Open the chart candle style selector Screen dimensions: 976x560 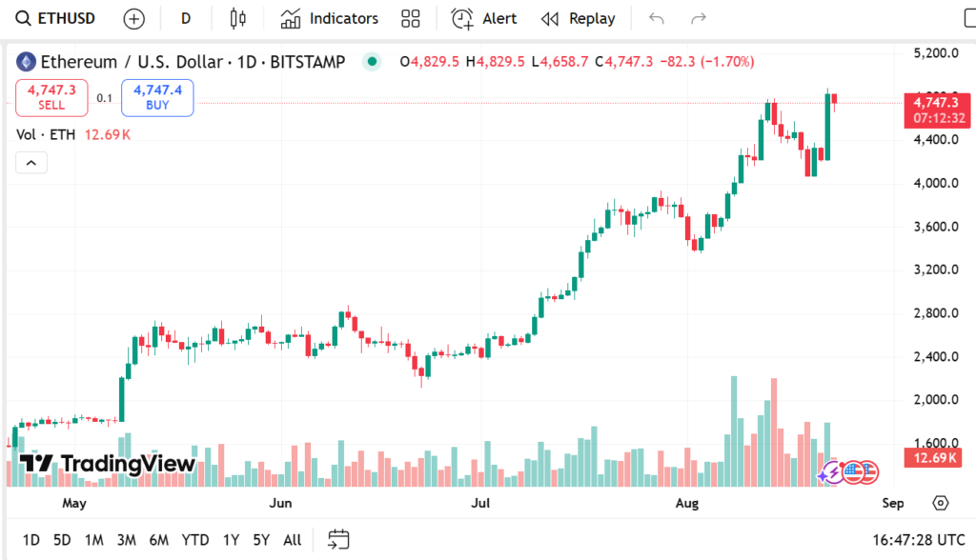237,18
